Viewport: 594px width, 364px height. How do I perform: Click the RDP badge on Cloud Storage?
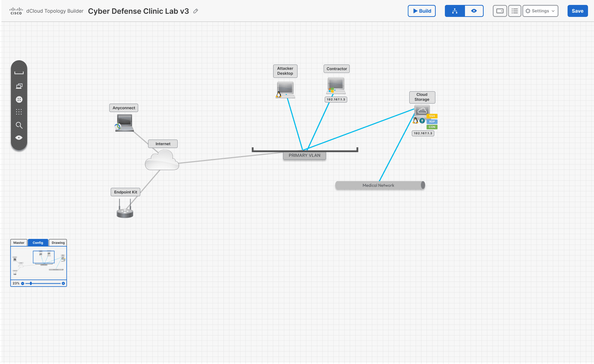[x=432, y=122]
